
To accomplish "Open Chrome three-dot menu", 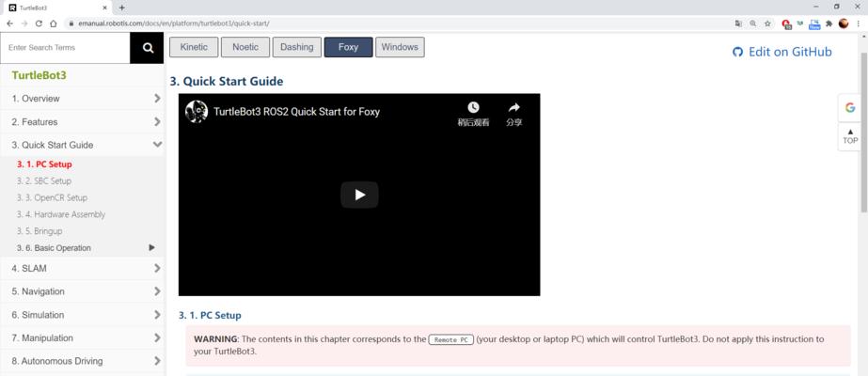I will [x=858, y=23].
